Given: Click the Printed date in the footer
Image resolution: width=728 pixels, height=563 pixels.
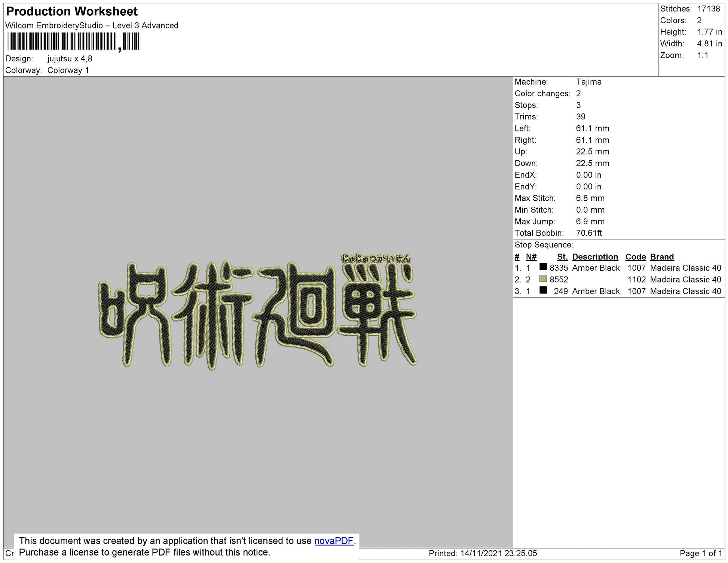Looking at the screenshot, I should pyautogui.click(x=483, y=552).
